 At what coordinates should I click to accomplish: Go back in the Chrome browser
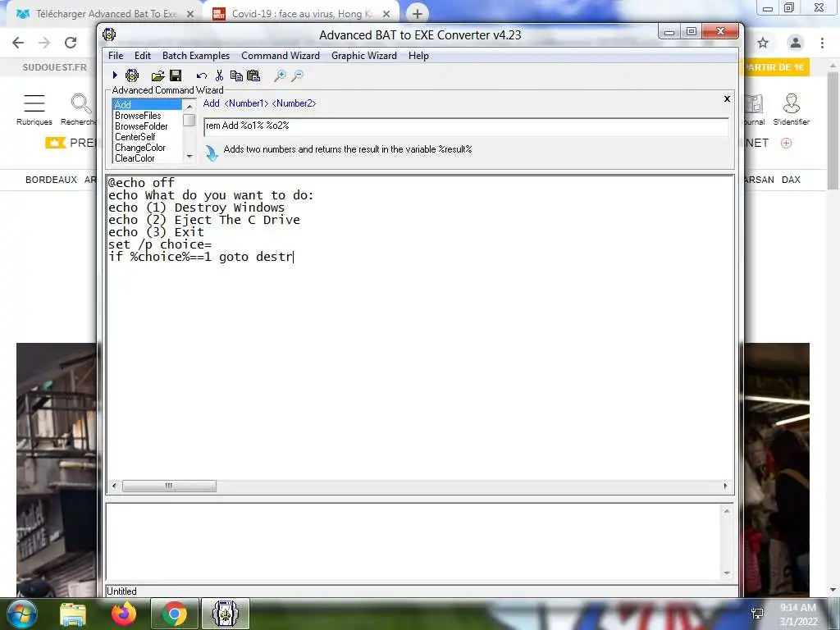[18, 43]
